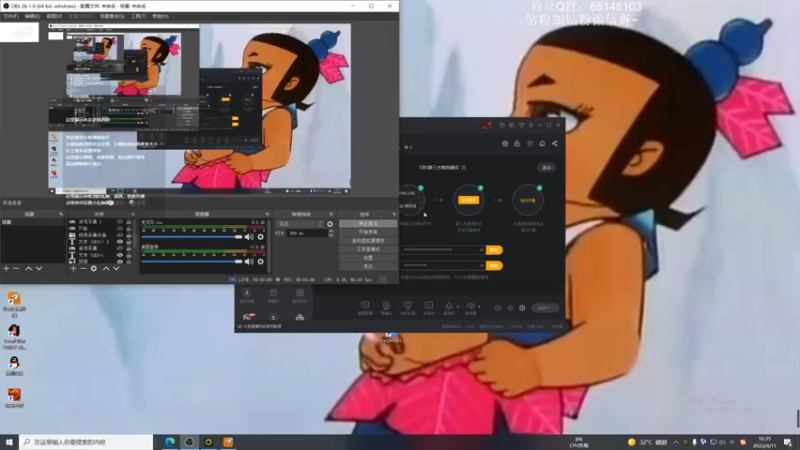Open OBS 设置 from controls panel
The width and height of the screenshot is (800, 450).
click(368, 258)
